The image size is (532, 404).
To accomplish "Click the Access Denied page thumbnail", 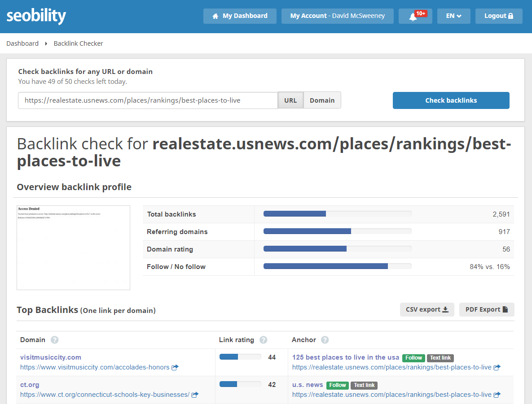I will [x=73, y=248].
